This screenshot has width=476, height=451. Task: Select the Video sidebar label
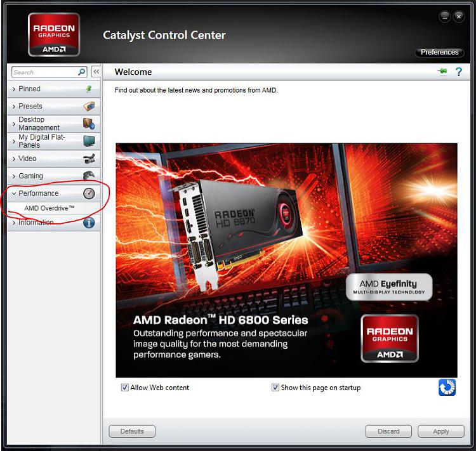[27, 159]
